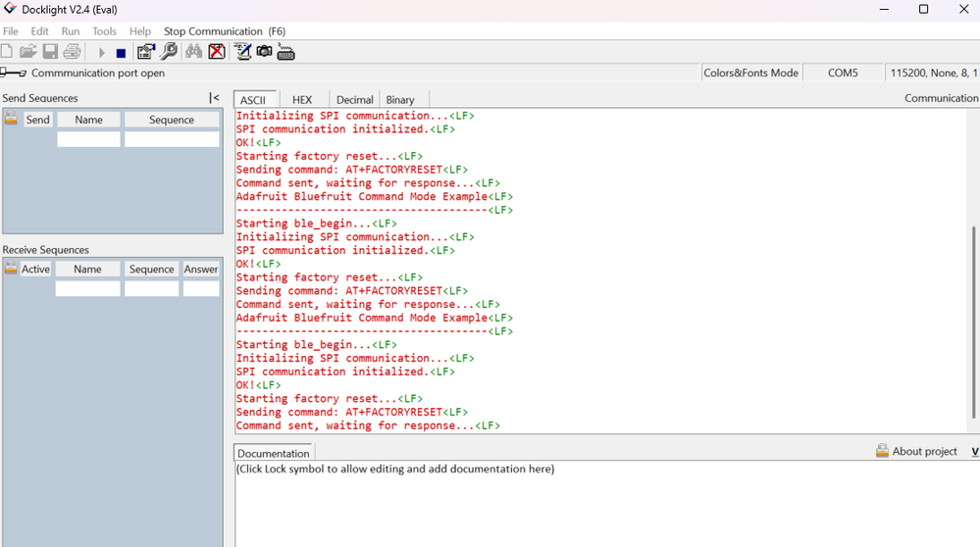Click the Sequence header in Receive Sequences
980x547 pixels.
click(151, 269)
